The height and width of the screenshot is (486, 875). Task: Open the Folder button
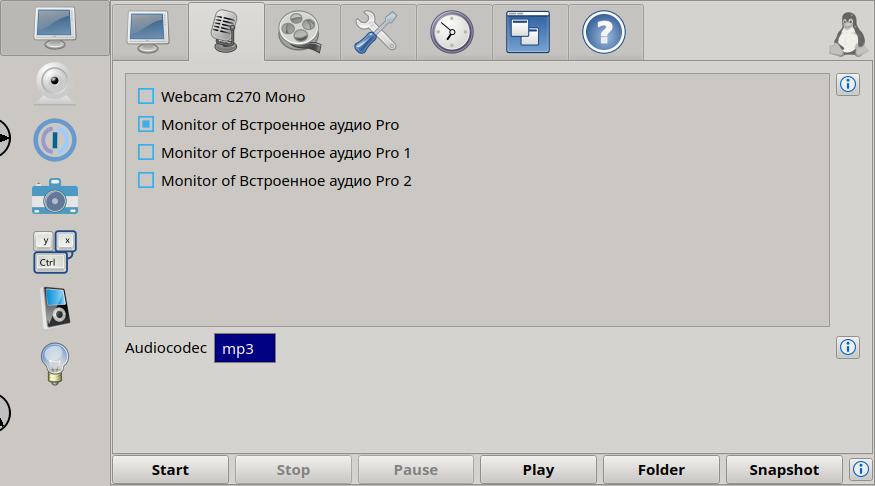click(x=661, y=470)
